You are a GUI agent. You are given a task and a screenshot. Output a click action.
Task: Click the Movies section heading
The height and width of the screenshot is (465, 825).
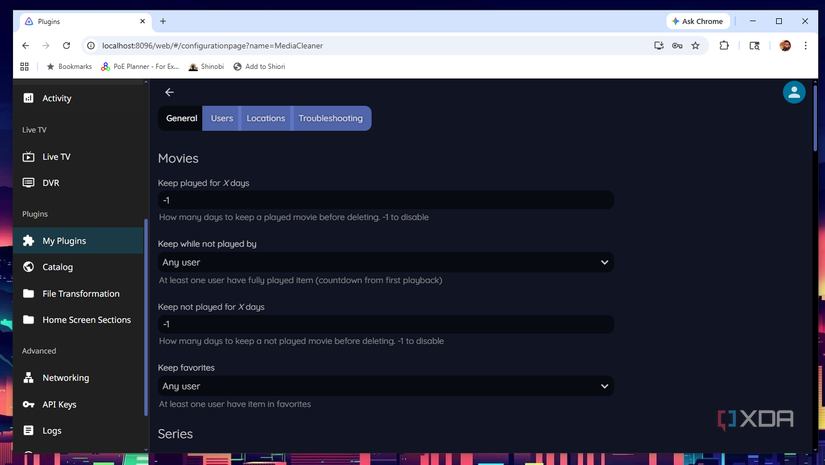(x=178, y=158)
